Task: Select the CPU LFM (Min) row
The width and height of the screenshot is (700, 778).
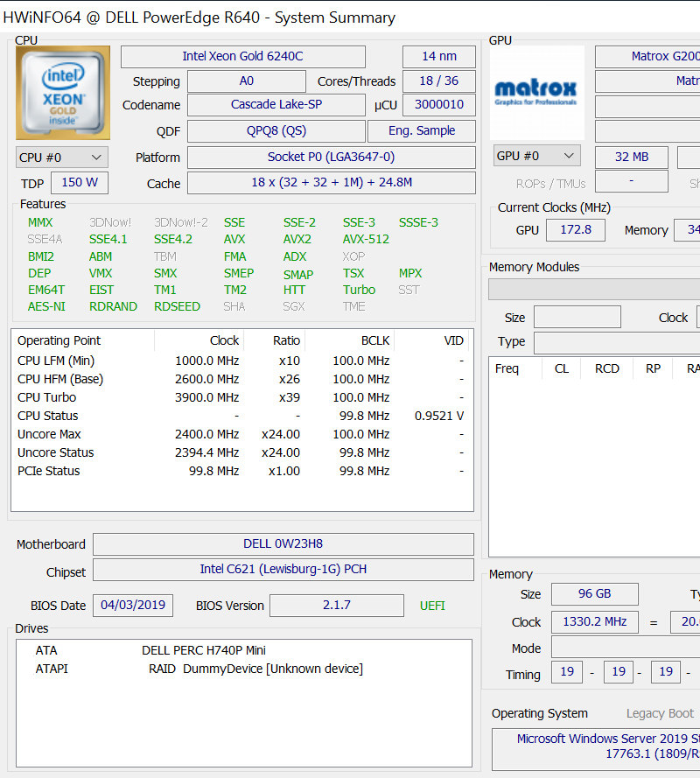Action: [x=242, y=361]
